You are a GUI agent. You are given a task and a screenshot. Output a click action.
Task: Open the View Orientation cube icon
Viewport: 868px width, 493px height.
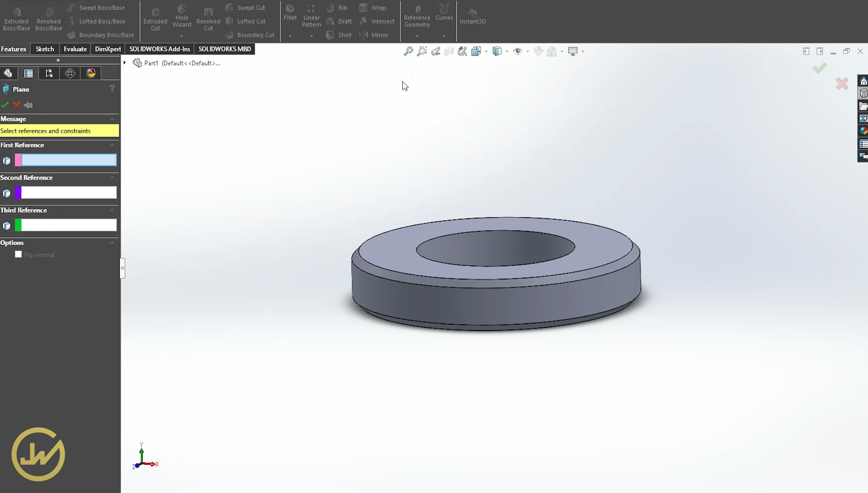click(476, 51)
